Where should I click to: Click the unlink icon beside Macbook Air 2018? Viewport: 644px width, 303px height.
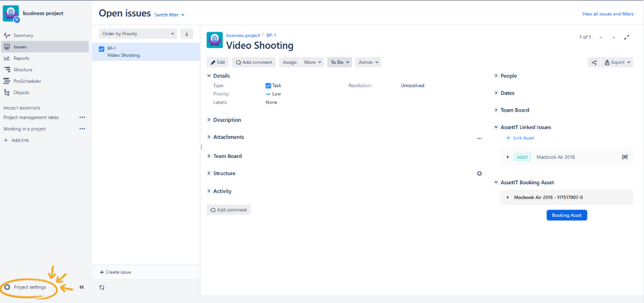click(x=624, y=157)
